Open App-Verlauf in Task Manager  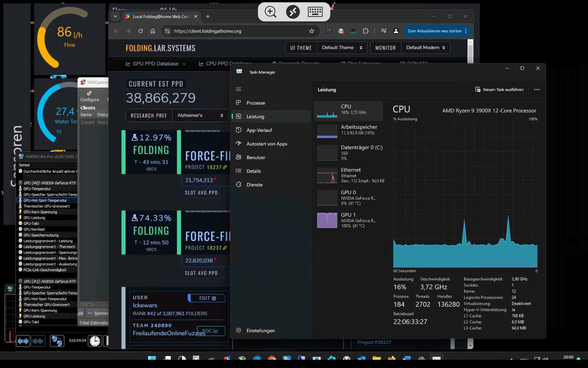pyautogui.click(x=271, y=130)
